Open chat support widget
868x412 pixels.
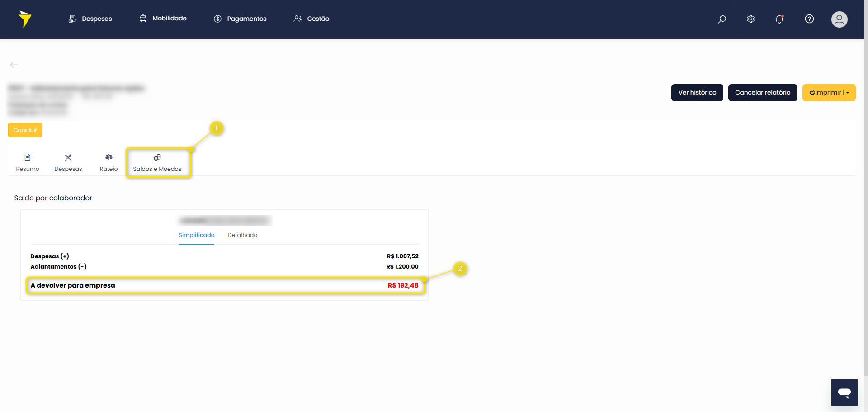click(x=844, y=392)
